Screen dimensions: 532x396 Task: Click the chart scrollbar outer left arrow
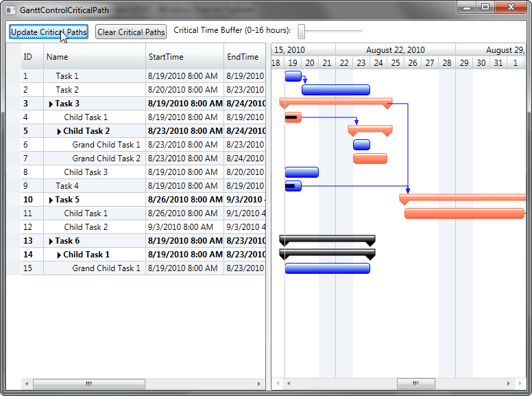click(278, 384)
